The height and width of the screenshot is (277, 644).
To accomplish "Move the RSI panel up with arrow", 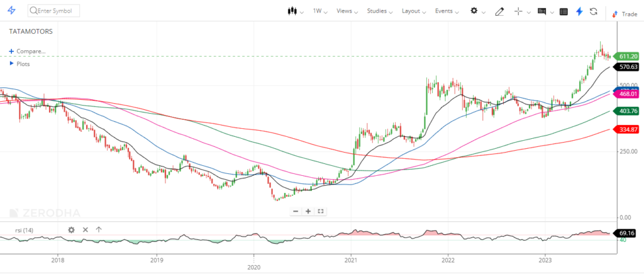I will pyautogui.click(x=99, y=230).
